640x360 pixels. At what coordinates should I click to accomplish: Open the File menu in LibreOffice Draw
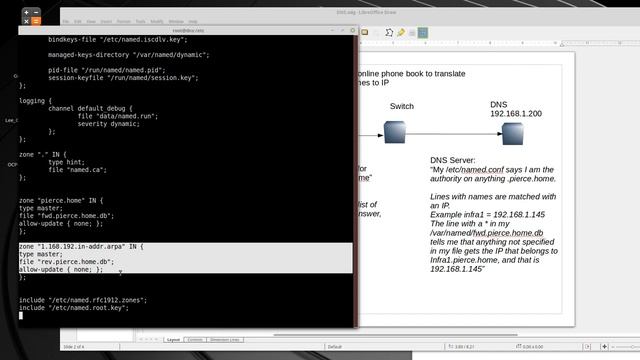tap(66, 21)
